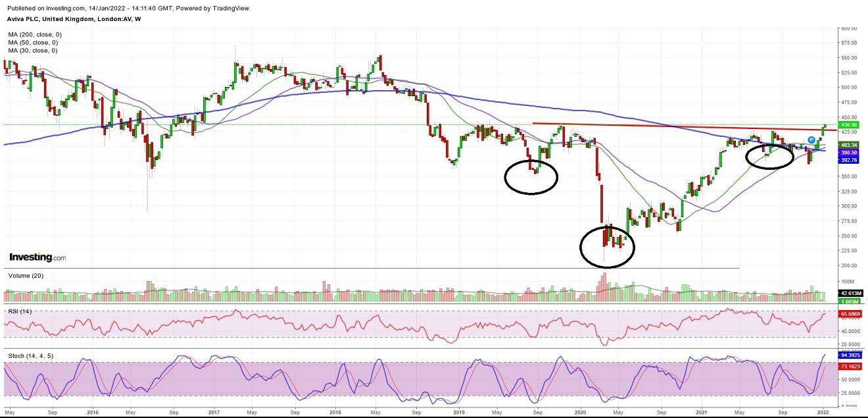Click the green 436.90 current price tag

(849, 124)
